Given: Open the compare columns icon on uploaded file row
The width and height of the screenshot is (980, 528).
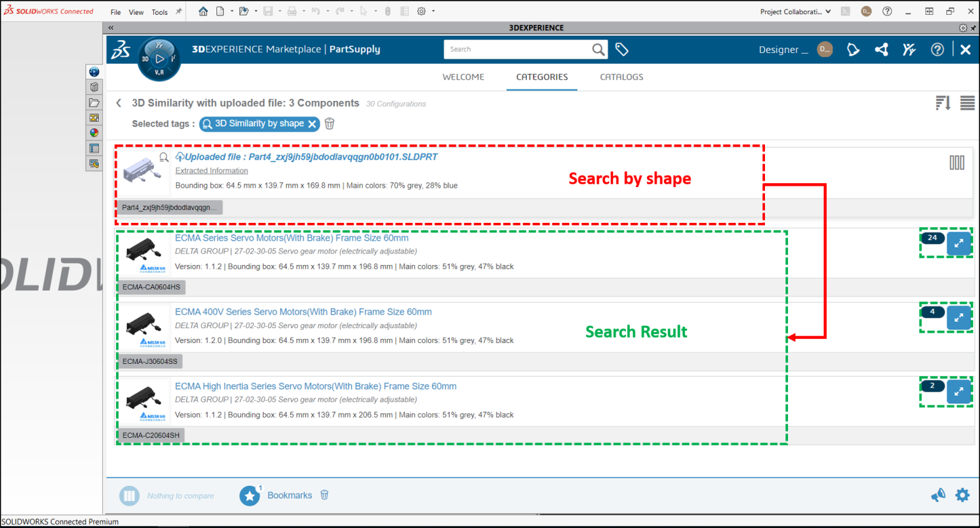Looking at the screenshot, I should pos(957,163).
